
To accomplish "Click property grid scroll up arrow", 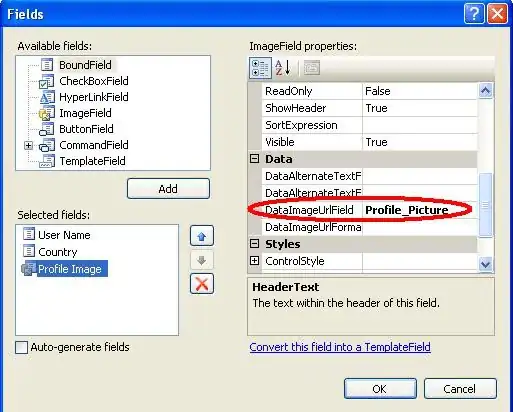I will 485,90.
